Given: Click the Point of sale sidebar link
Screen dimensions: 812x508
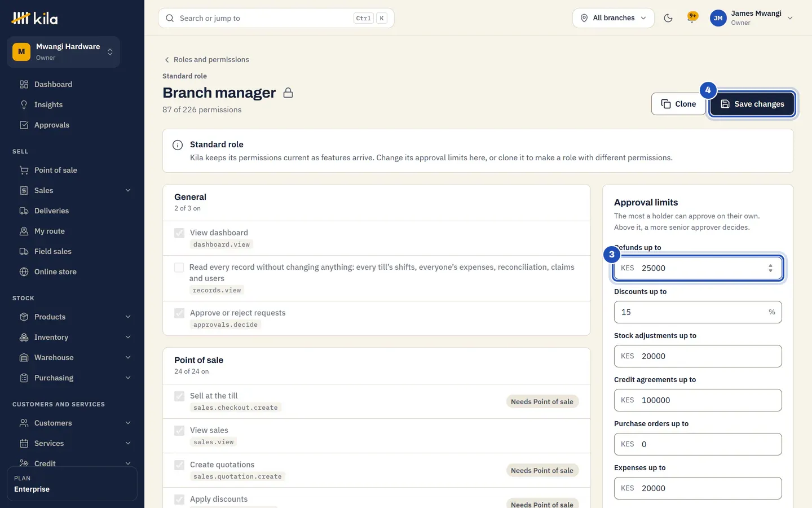Looking at the screenshot, I should click(72, 170).
